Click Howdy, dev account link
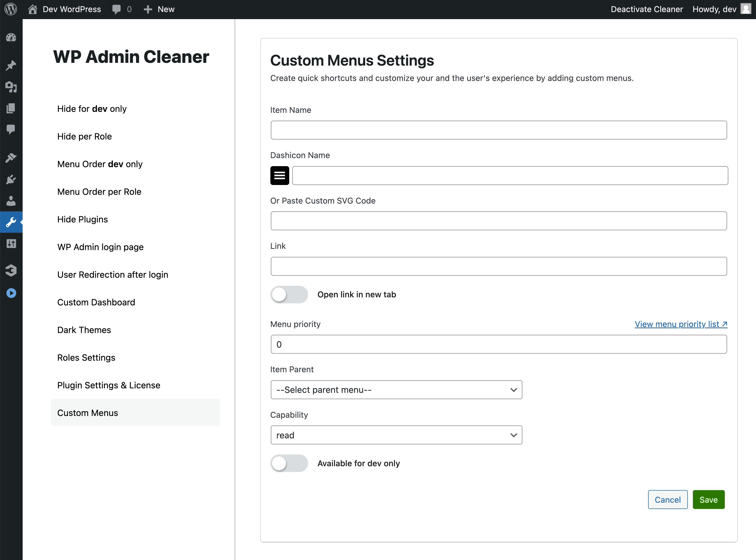This screenshot has height=560, width=756. click(x=714, y=9)
